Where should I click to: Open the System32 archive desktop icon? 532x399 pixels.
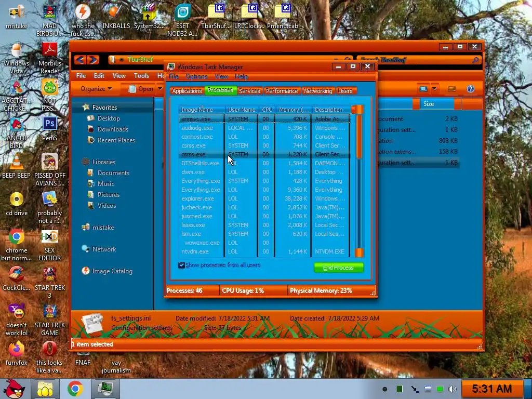pyautogui.click(x=149, y=17)
